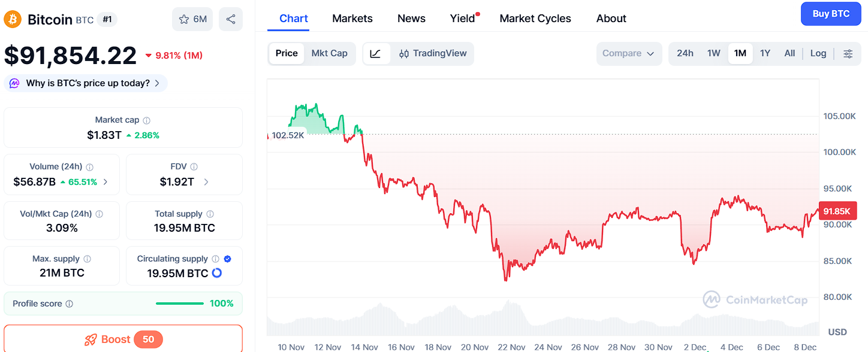Click the share icon next to the star

pyautogui.click(x=231, y=19)
